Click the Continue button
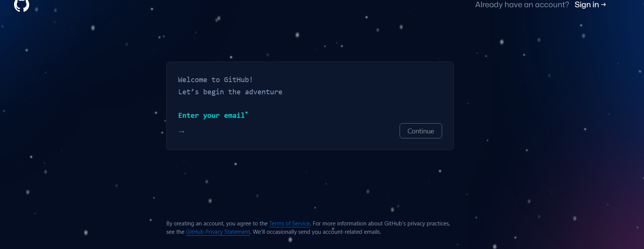Screen dimensions: 644x249 [420, 131]
